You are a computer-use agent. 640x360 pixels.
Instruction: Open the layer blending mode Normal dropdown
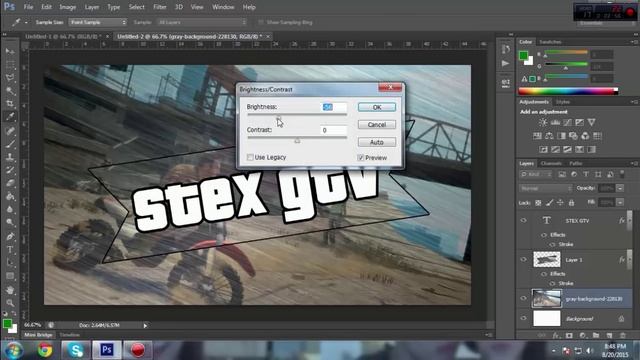(x=546, y=188)
